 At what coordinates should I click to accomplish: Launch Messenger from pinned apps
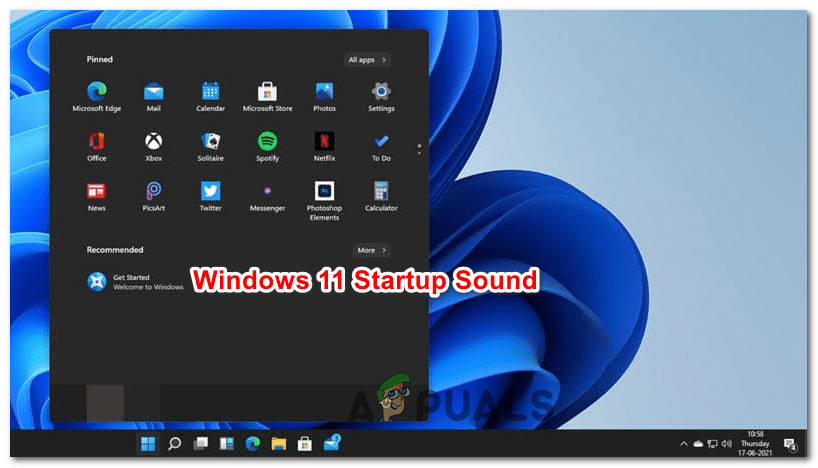[x=267, y=197]
